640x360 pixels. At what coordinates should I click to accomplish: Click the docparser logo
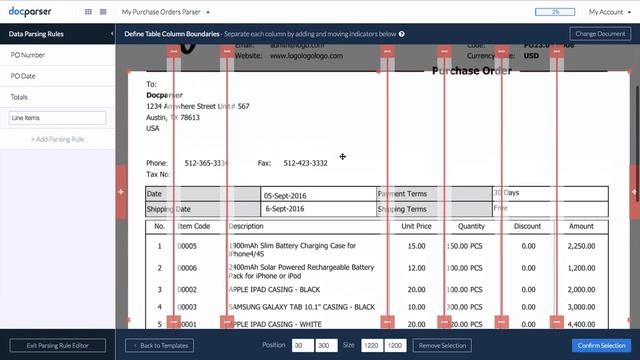pyautogui.click(x=30, y=12)
